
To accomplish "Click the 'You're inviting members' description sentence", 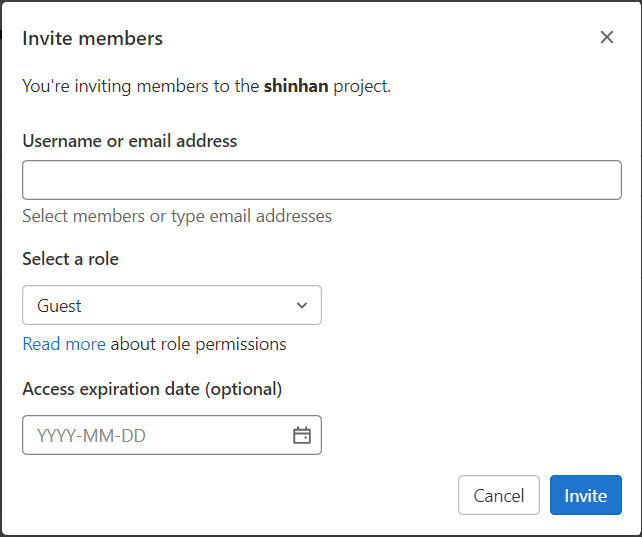I will tap(140, 86).
